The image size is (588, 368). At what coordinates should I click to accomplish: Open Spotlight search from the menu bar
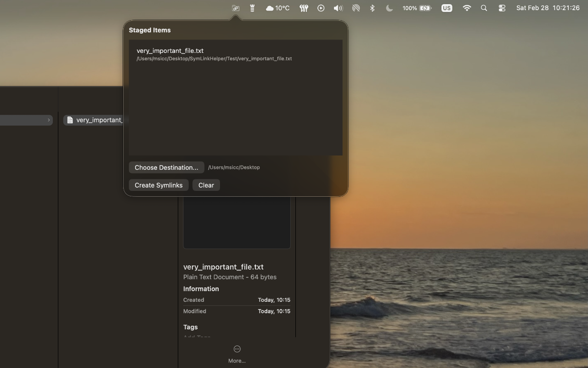pos(484,8)
